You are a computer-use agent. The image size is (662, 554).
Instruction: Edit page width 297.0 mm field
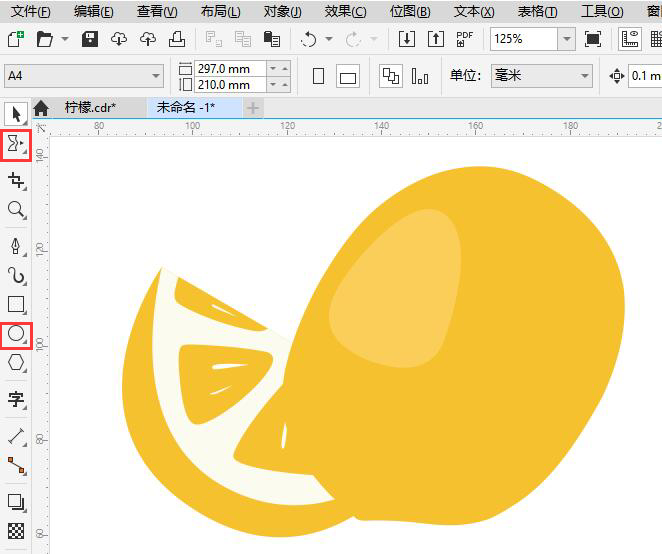point(230,68)
